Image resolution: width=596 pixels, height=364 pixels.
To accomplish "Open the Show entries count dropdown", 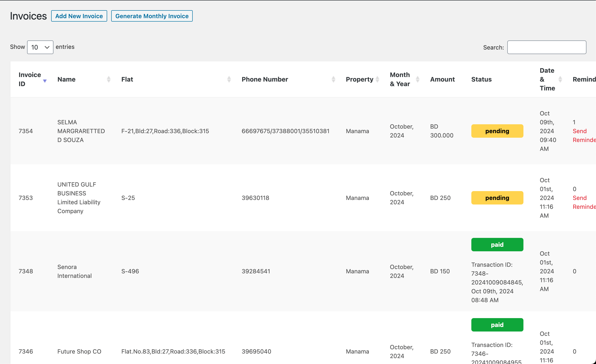I will click(40, 47).
